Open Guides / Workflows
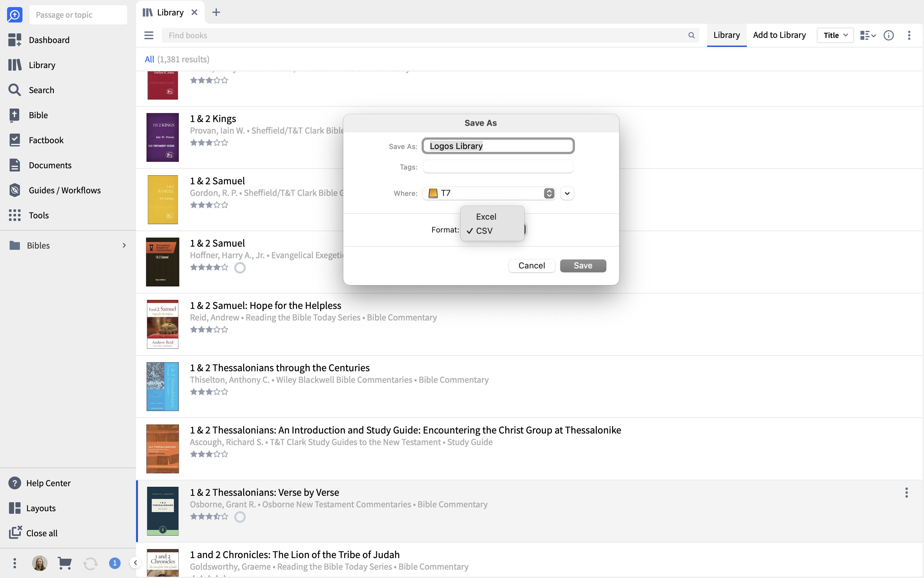Image resolution: width=924 pixels, height=578 pixels. click(x=55, y=190)
